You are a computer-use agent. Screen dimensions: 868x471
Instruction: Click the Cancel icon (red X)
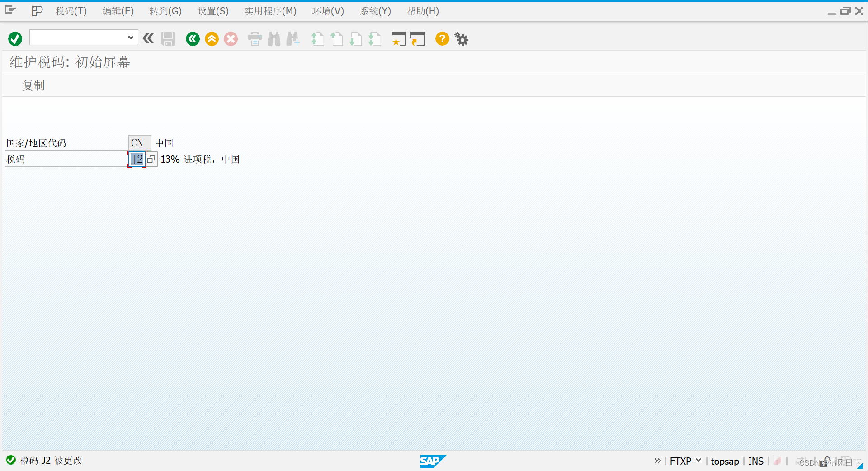[231, 39]
